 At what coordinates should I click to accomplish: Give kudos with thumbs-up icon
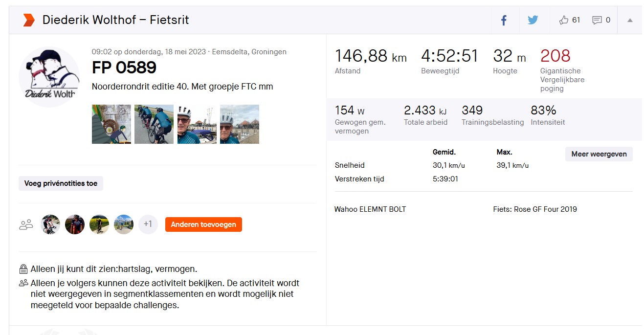pos(564,20)
